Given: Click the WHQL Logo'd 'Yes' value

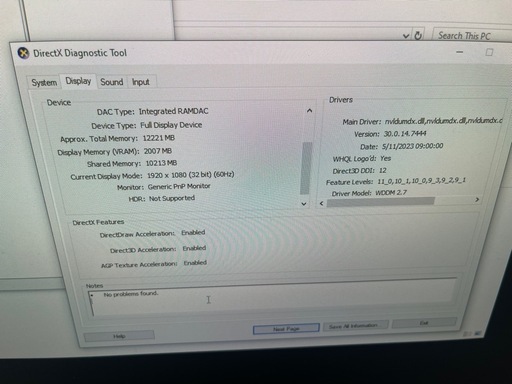Looking at the screenshot, I should point(385,158).
